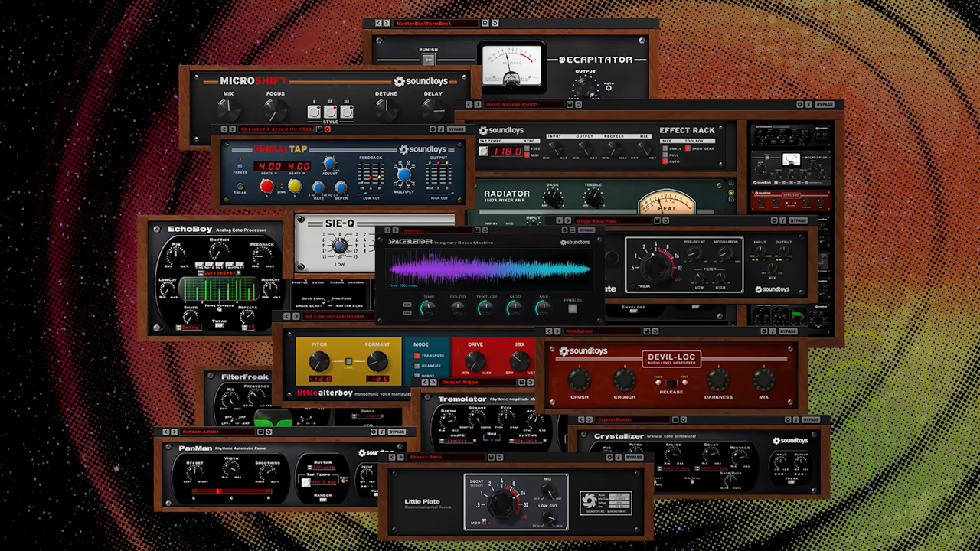
Task: Open the Triangle shape dropdown on Tremolator
Action: pos(457,440)
